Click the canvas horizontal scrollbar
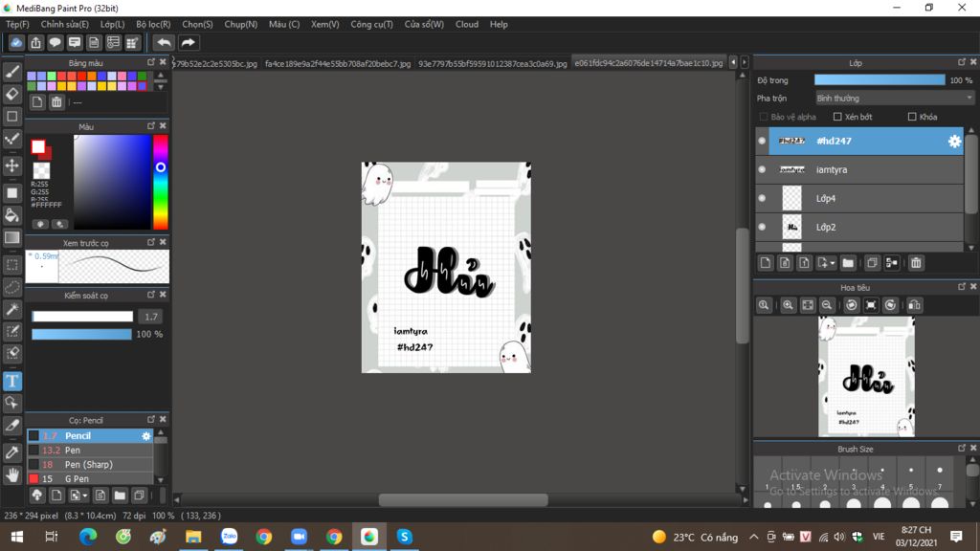The height and width of the screenshot is (551, 980). point(463,499)
